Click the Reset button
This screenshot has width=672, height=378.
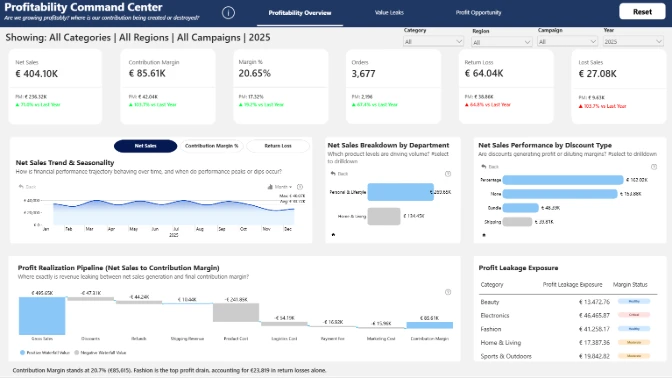642,12
